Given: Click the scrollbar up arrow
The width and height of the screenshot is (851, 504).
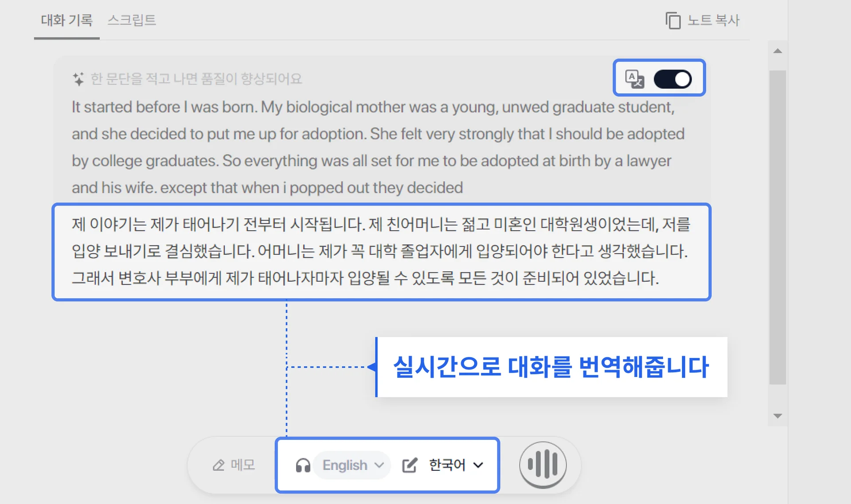Looking at the screenshot, I should coord(777,51).
